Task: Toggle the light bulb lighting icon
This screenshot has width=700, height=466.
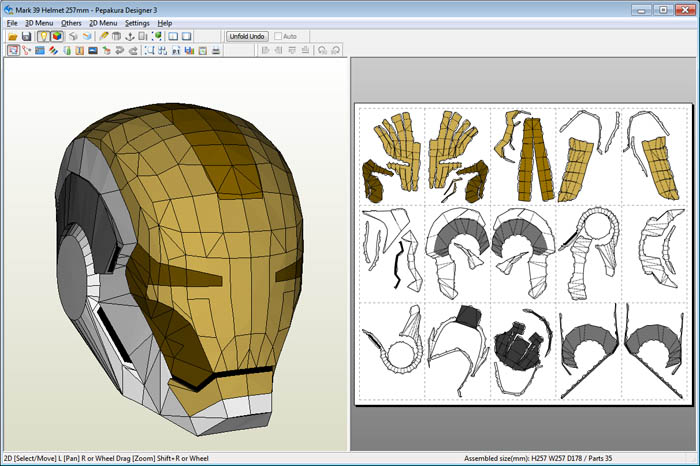Action: [43, 37]
